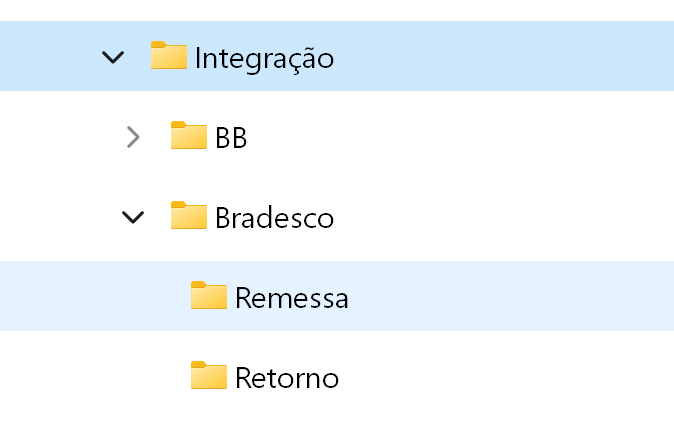
Task: Click the Remessa folder icon
Action: (209, 296)
